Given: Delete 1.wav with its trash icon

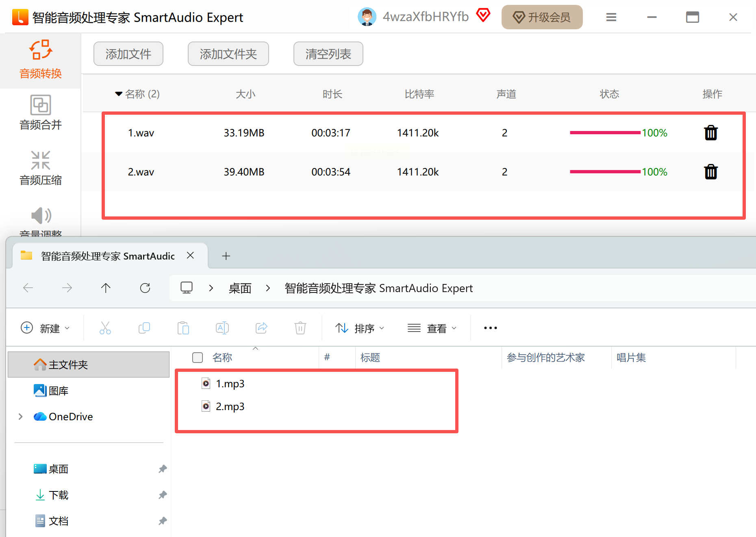Looking at the screenshot, I should (711, 133).
